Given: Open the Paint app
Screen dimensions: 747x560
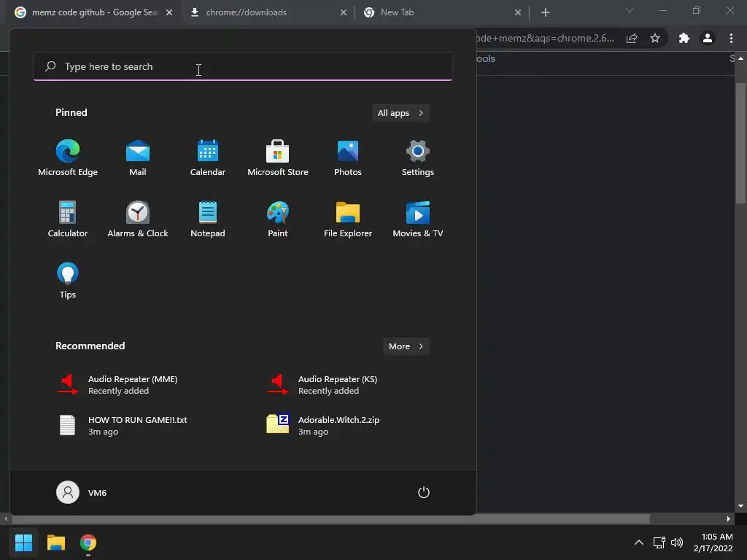Looking at the screenshot, I should 278,219.
